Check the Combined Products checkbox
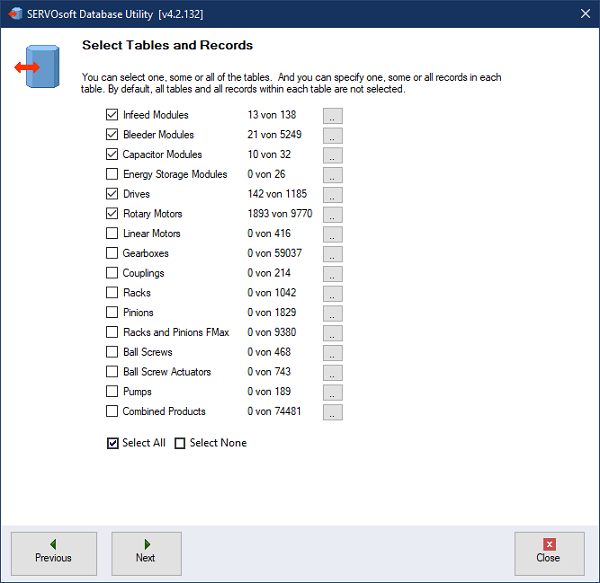 112,411
